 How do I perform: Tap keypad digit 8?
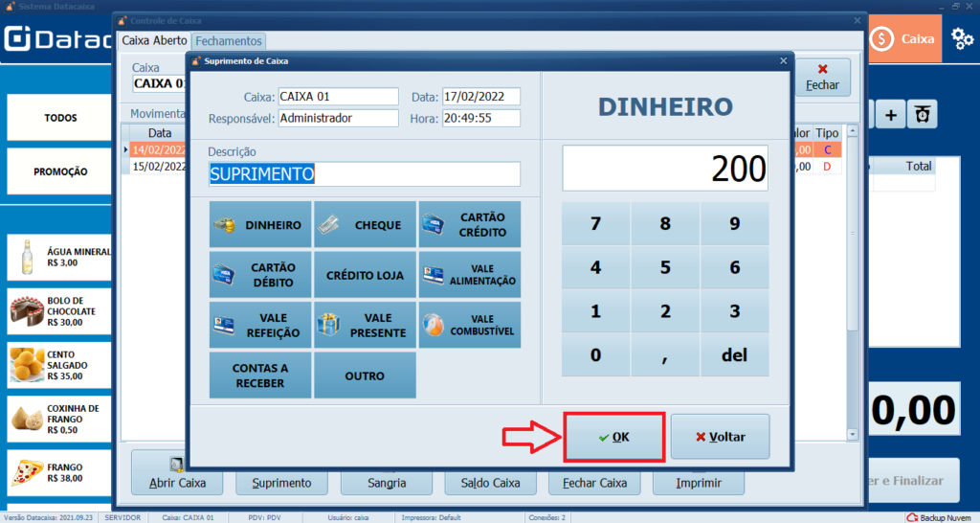tap(665, 223)
